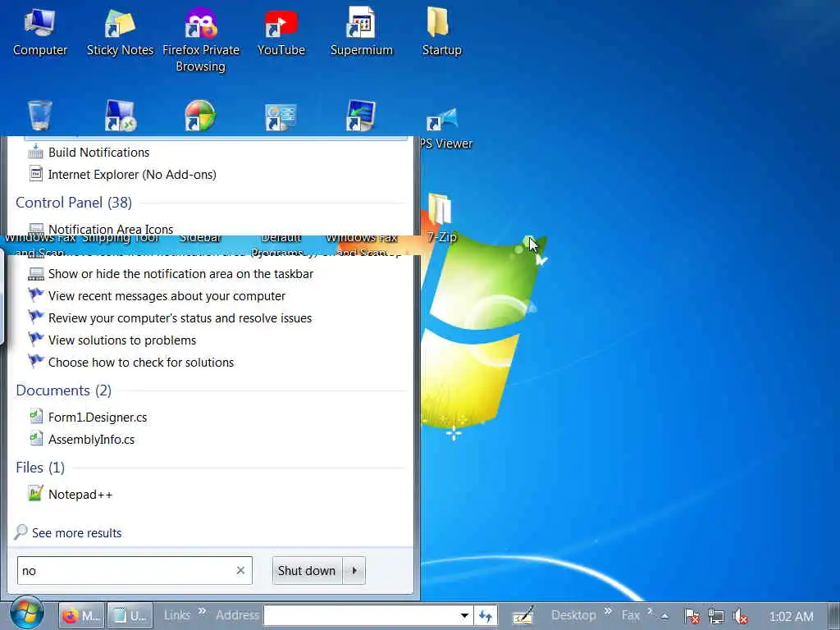Clear the search box with the X

[x=240, y=571]
